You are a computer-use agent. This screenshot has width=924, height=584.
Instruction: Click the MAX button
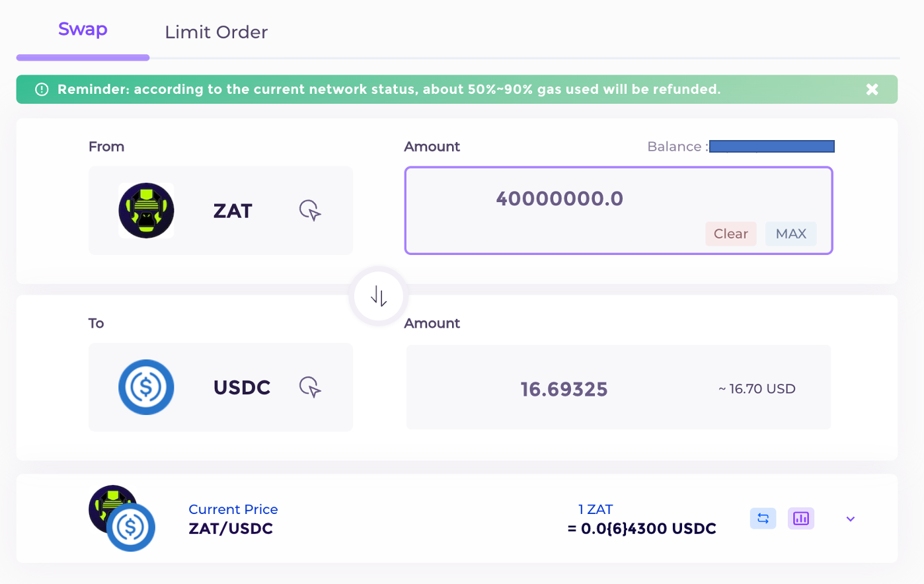click(790, 233)
